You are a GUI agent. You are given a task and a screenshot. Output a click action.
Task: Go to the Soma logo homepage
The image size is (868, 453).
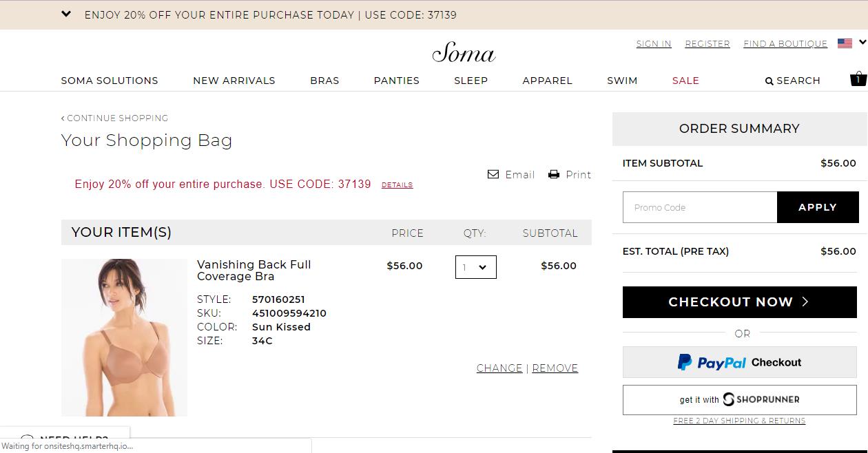[x=464, y=52]
